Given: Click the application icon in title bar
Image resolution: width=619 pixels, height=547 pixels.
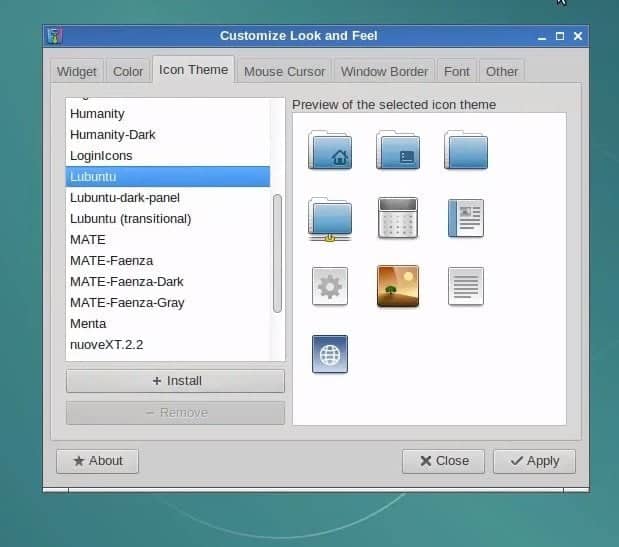Looking at the screenshot, I should coord(54,36).
